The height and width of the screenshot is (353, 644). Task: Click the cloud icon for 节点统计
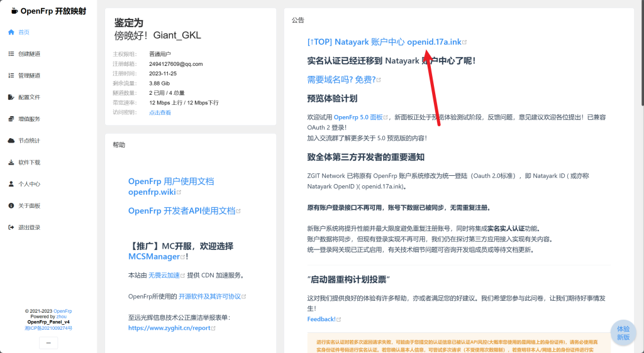[11, 141]
